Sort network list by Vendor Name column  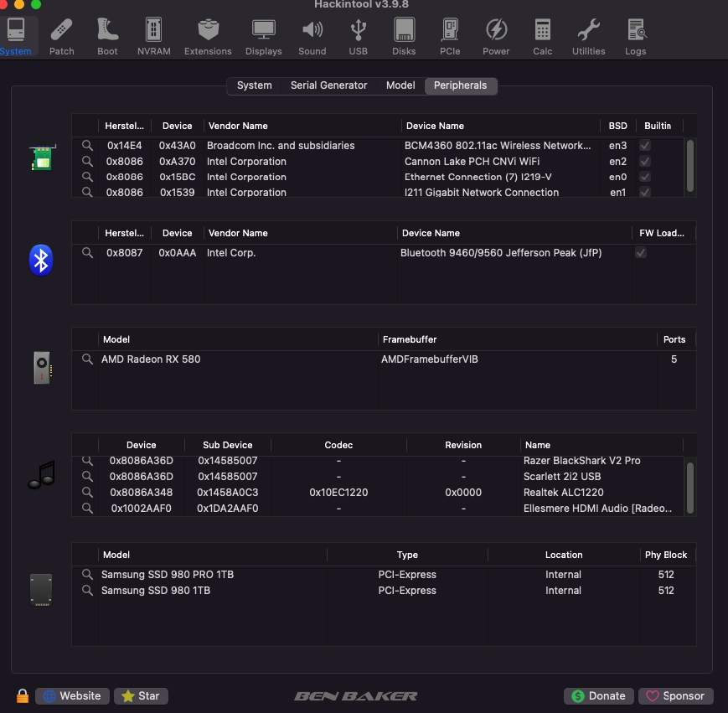pos(237,126)
